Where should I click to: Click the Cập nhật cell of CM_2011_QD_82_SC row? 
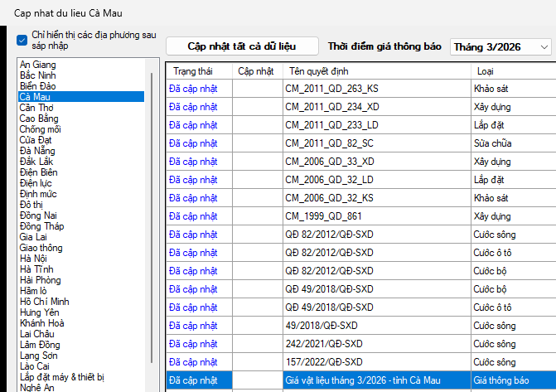click(256, 143)
